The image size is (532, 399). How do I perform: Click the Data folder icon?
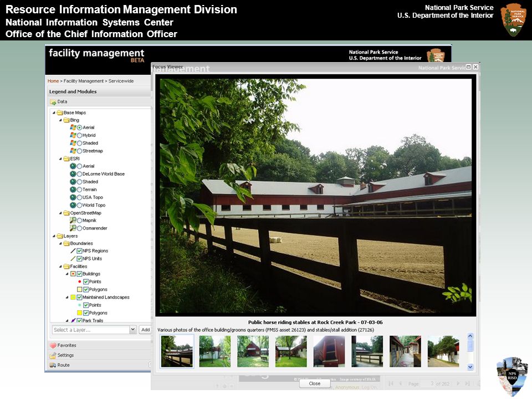coord(53,102)
